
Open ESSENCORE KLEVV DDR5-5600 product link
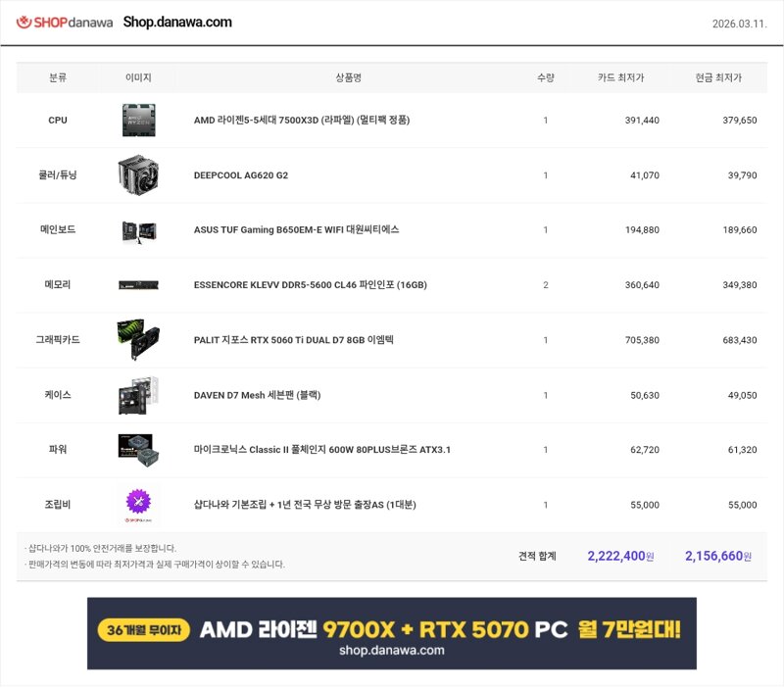pyautogui.click(x=310, y=285)
